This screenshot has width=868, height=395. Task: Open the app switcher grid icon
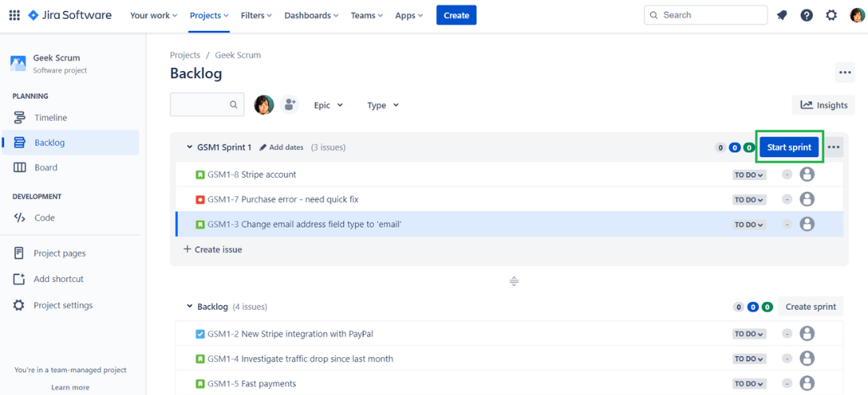tap(15, 16)
